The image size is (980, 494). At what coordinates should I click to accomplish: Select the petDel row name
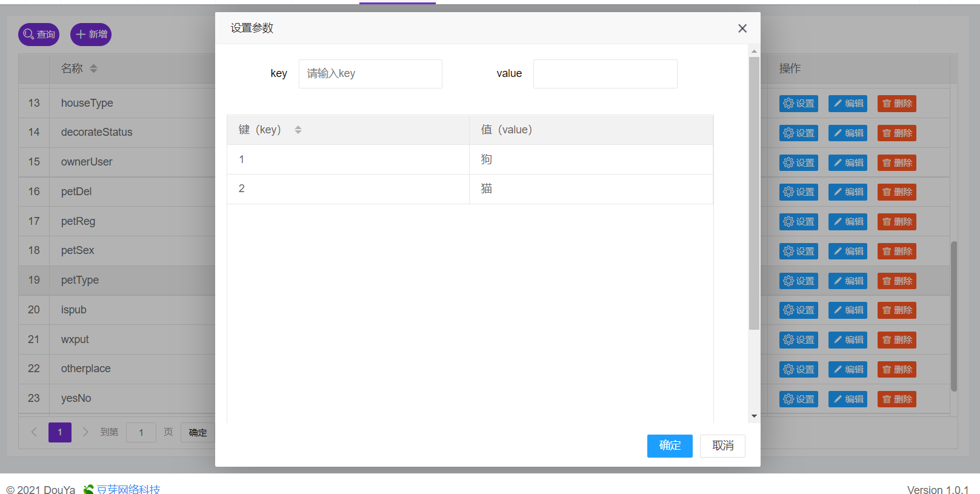76,192
